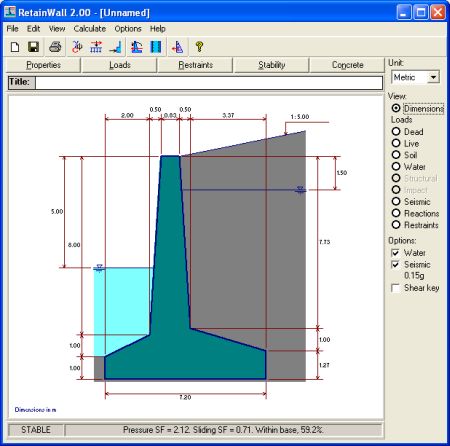
Task: Open the Calculate menu
Action: [x=90, y=29]
